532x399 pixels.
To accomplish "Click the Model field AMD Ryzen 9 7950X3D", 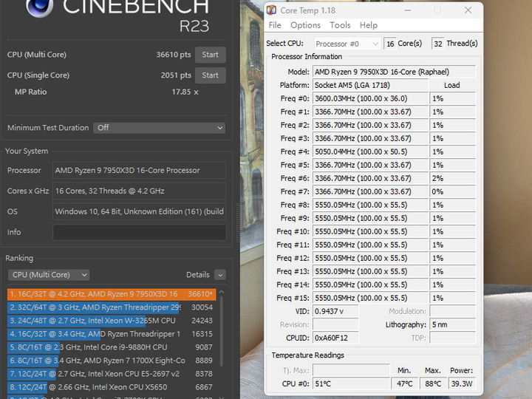I will 394,72.
